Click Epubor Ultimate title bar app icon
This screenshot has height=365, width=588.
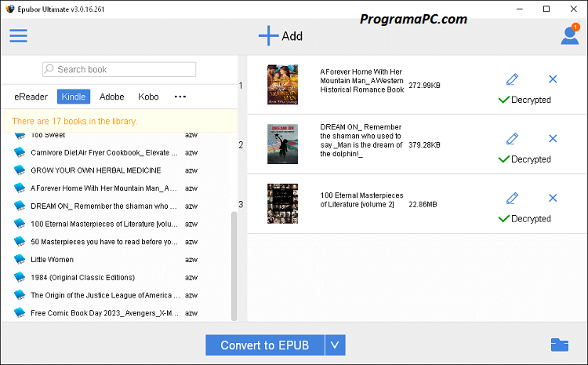click(x=10, y=9)
